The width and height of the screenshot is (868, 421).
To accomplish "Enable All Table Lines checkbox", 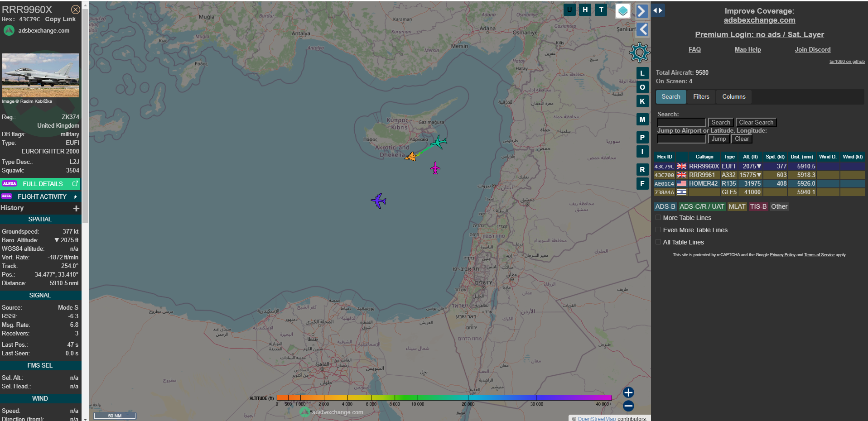I will (658, 242).
